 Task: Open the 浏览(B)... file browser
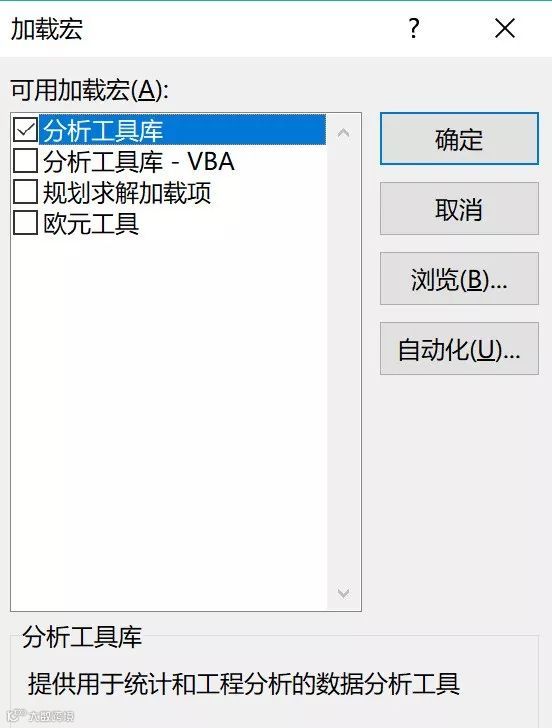459,279
